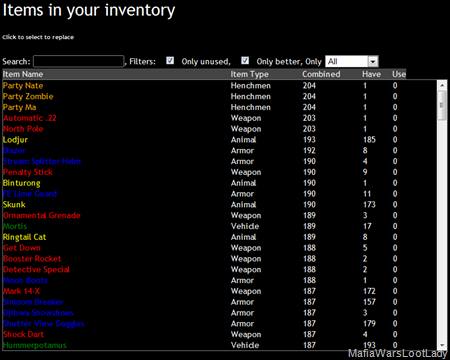Sort by Have column header
Viewport: 450px width, 360px height.
[x=371, y=74]
